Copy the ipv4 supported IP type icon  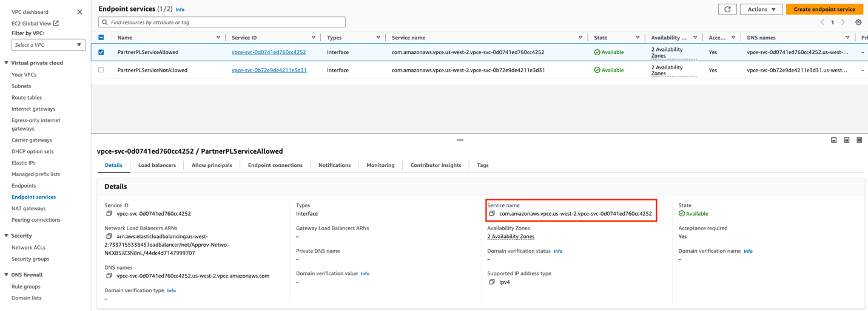pos(492,282)
